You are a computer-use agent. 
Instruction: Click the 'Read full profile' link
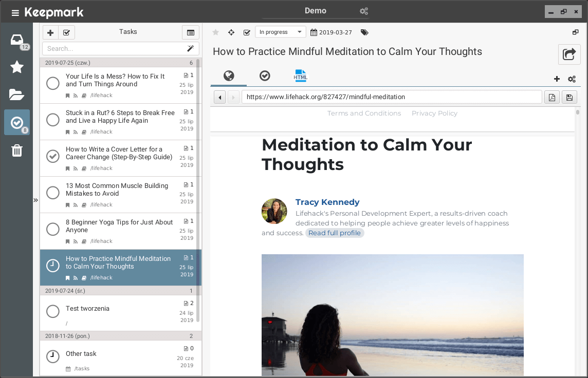click(335, 233)
